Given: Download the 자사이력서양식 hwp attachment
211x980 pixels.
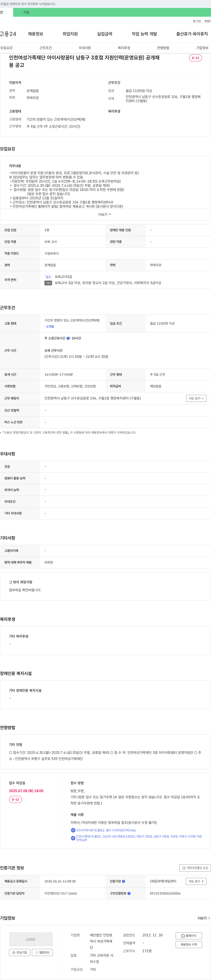Looking at the screenshot, I should (106, 830).
